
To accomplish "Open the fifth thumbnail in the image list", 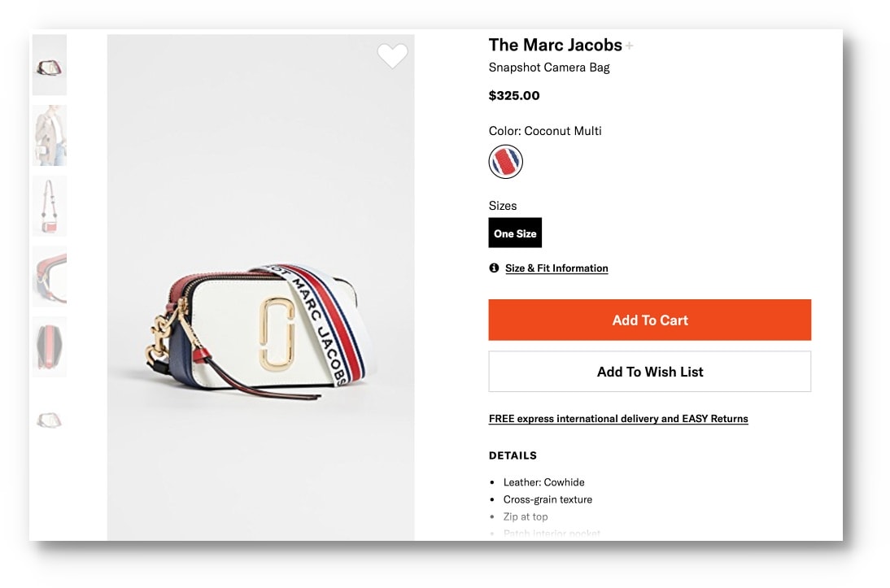I will tap(50, 347).
